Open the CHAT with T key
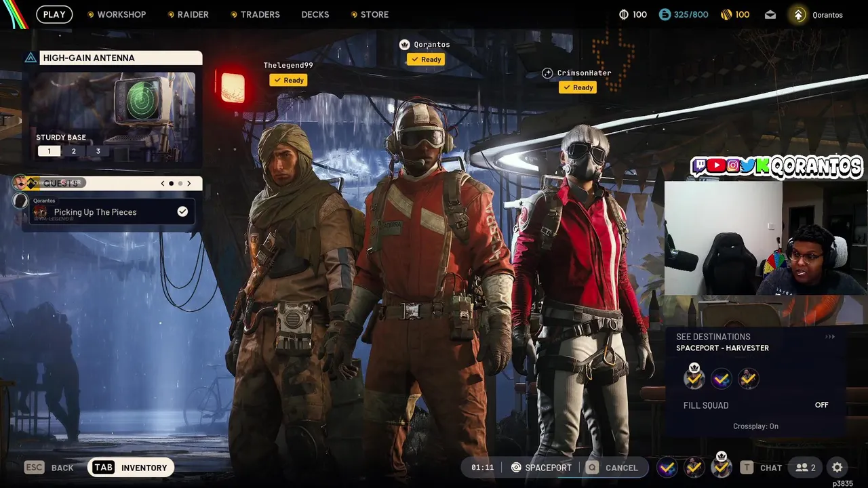The image size is (868, 488). [762, 468]
